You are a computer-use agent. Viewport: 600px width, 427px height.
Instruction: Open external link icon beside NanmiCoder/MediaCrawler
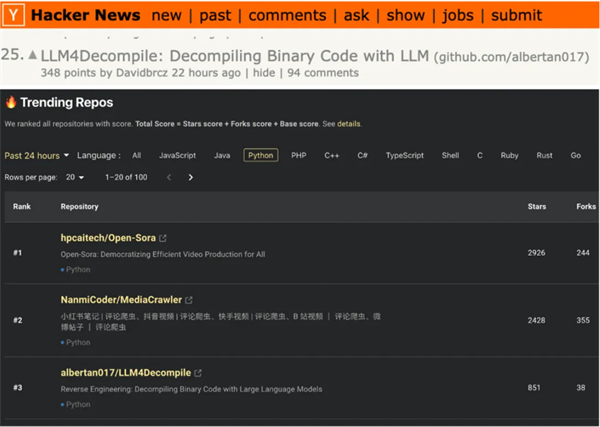tap(189, 300)
